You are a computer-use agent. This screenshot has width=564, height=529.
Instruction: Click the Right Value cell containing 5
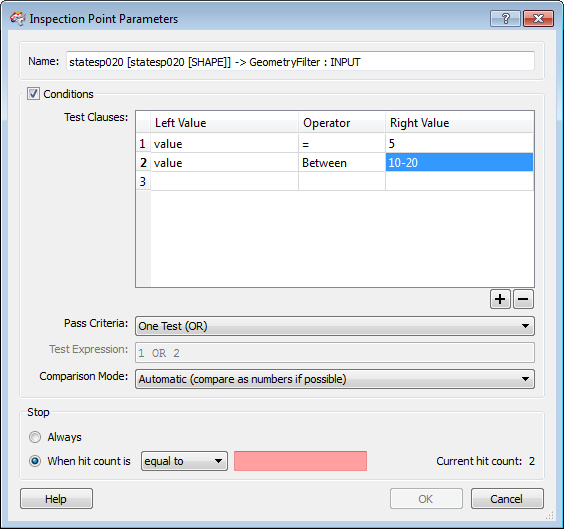tap(459, 143)
